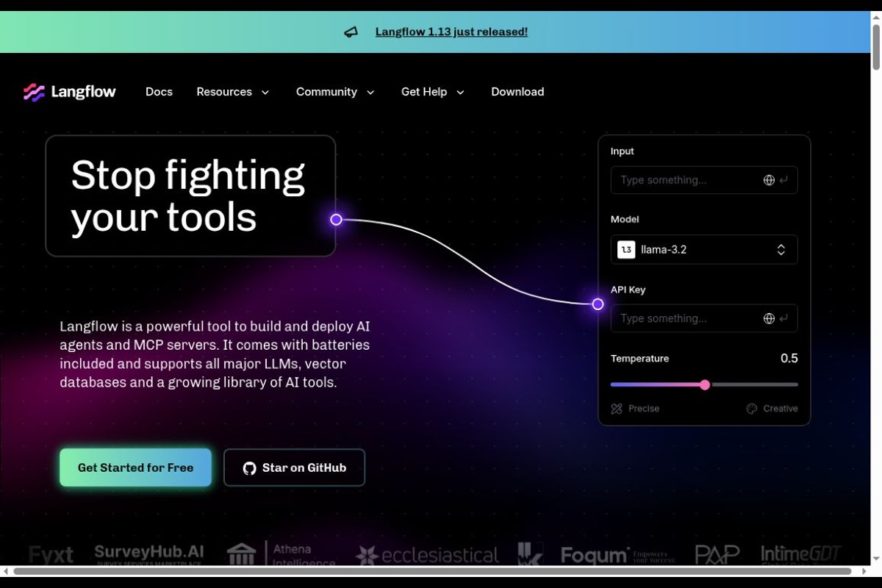This screenshot has height=588, width=882.
Task: Expand the Resources menu
Action: tap(233, 92)
